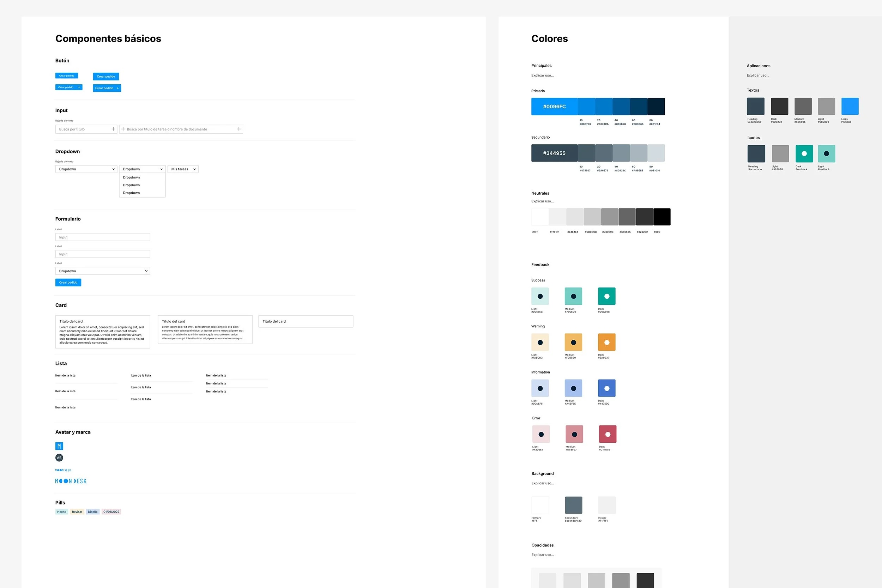Select the neutral #CBCBCB swatch
The height and width of the screenshot is (588, 882).
pos(592,217)
